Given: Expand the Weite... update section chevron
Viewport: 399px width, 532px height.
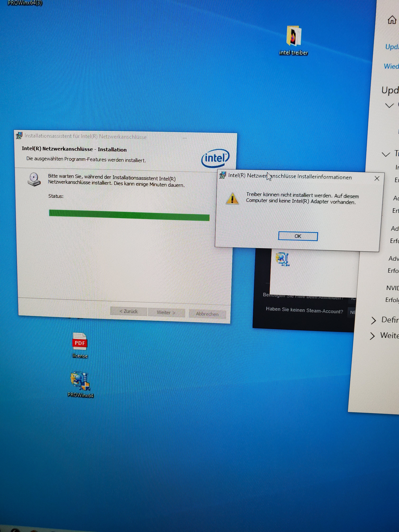Looking at the screenshot, I should [x=372, y=336].
